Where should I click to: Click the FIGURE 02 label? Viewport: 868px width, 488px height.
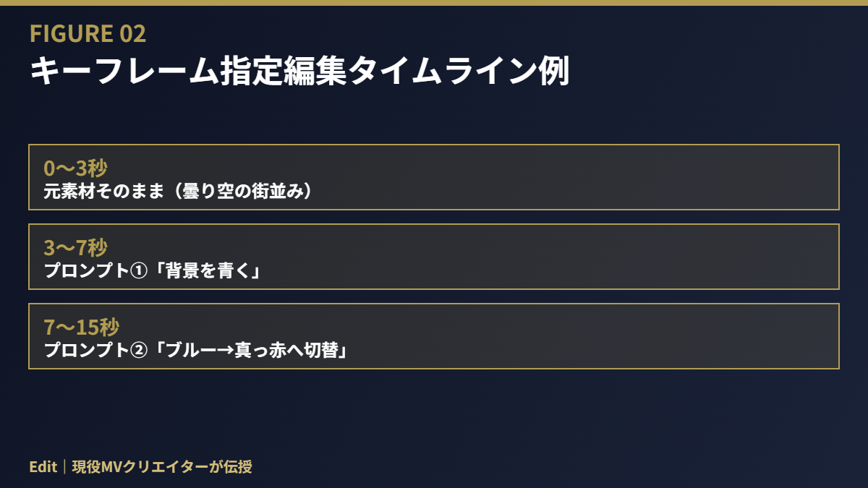pos(88,33)
